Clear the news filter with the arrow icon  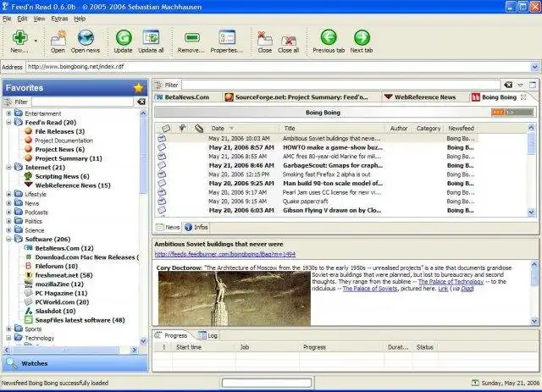coord(508,85)
